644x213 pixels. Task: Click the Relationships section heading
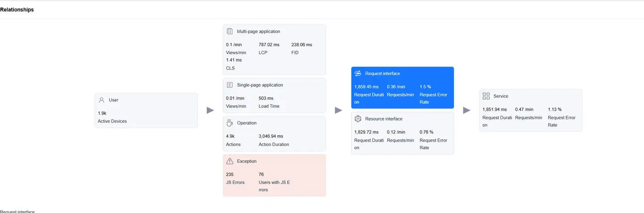click(17, 10)
